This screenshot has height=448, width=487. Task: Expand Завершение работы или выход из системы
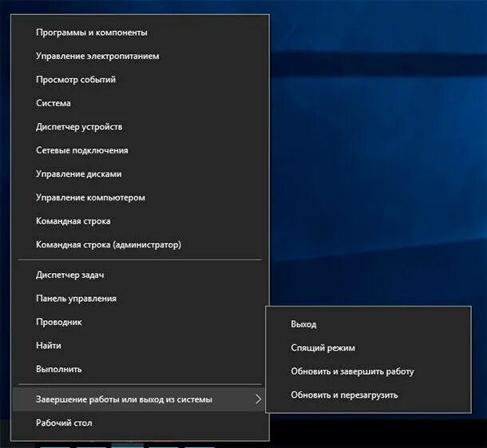pos(140,399)
